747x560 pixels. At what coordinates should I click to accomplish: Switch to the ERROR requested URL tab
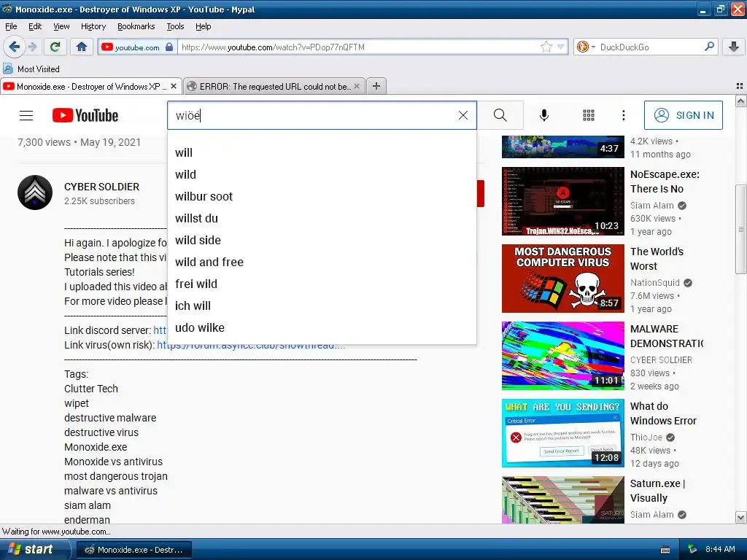274,86
